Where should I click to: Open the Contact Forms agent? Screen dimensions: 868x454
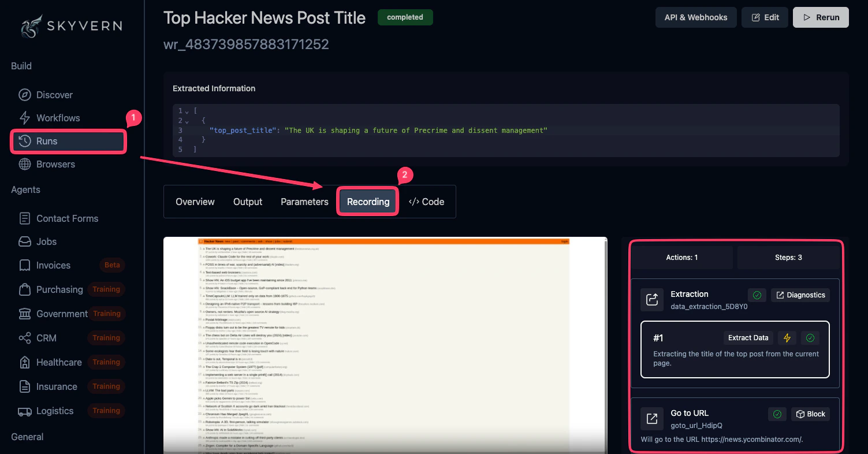66,218
